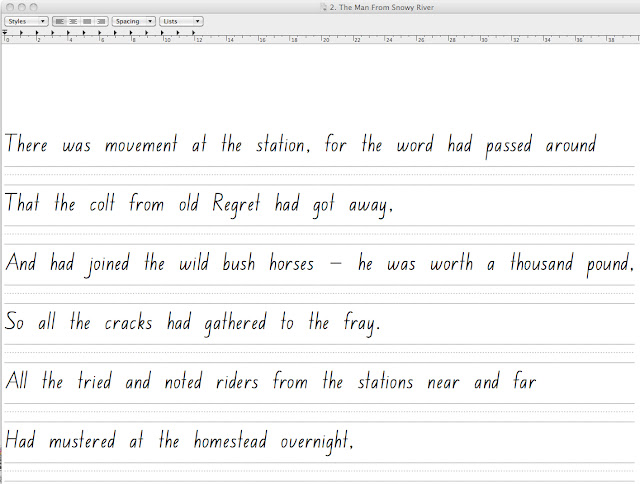640x484 pixels.
Task: Click the word 'joined' in third line
Action: click(x=109, y=264)
